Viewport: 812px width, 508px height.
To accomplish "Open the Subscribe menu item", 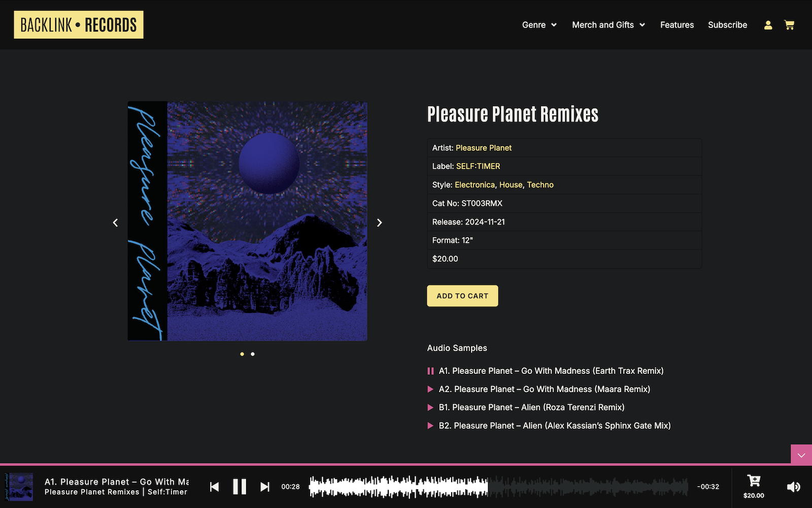I will click(x=728, y=25).
